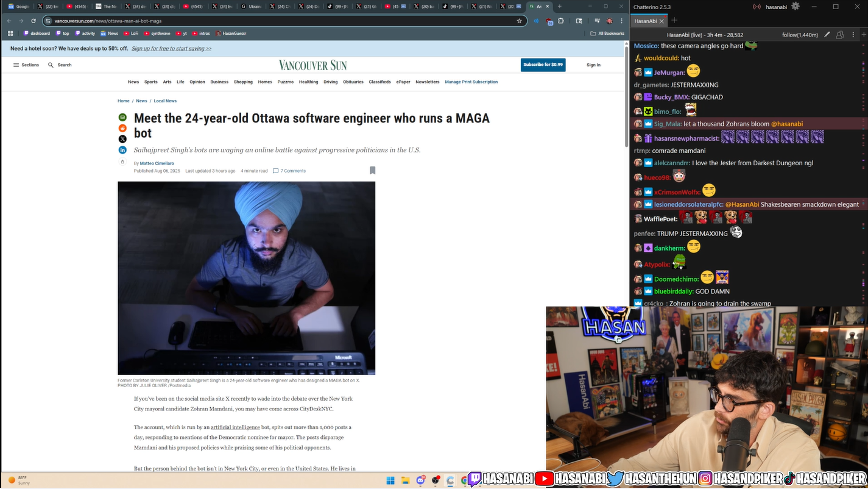Open the apps grid in bookmarks bar
The image size is (868, 489).
10,34
